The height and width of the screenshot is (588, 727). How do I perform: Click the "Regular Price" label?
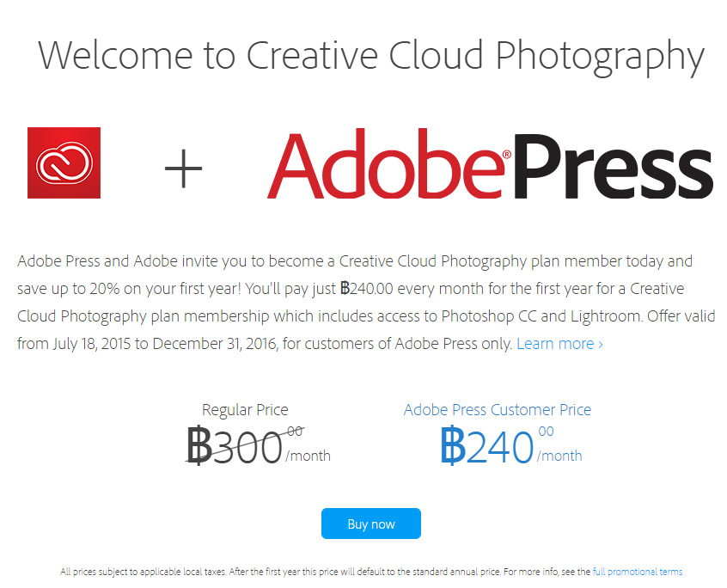[x=245, y=410]
